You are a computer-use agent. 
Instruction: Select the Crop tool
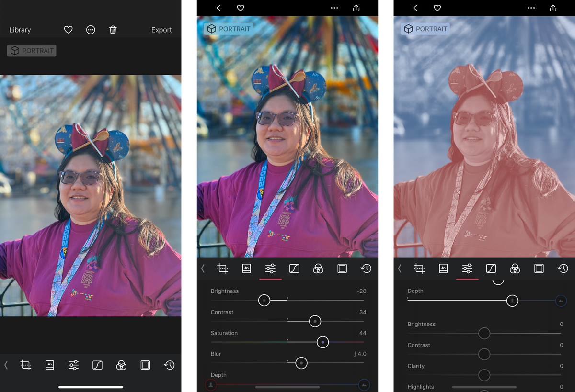222,269
